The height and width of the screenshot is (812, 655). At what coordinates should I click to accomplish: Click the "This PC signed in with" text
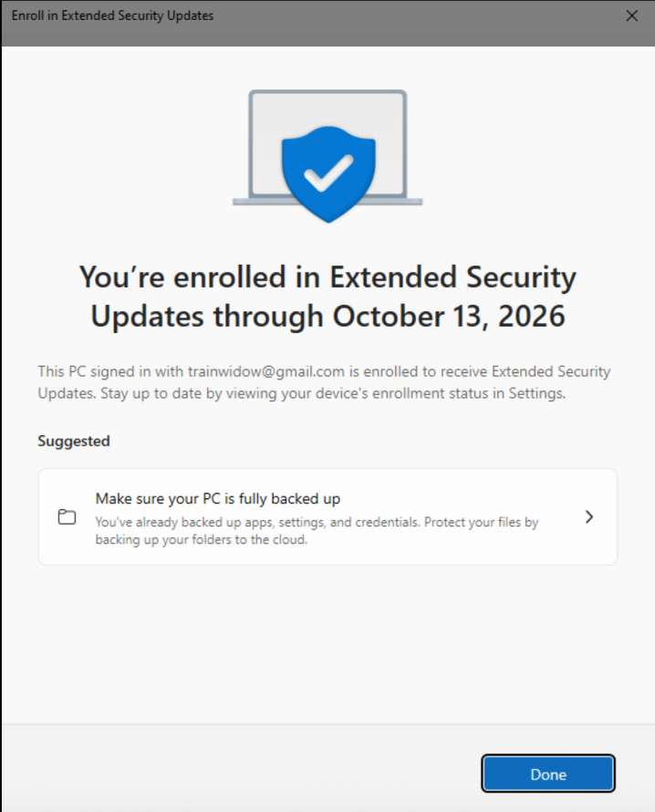pyautogui.click(x=110, y=371)
